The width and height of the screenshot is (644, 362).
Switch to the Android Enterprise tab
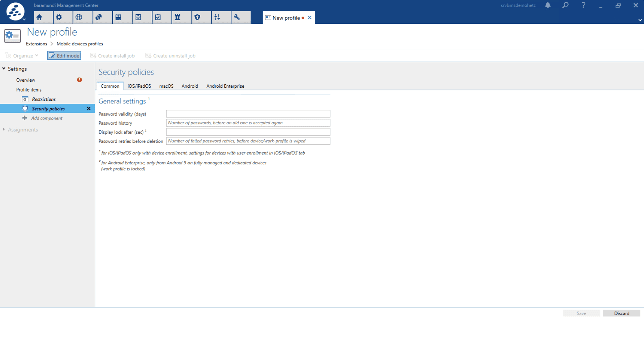pos(225,86)
